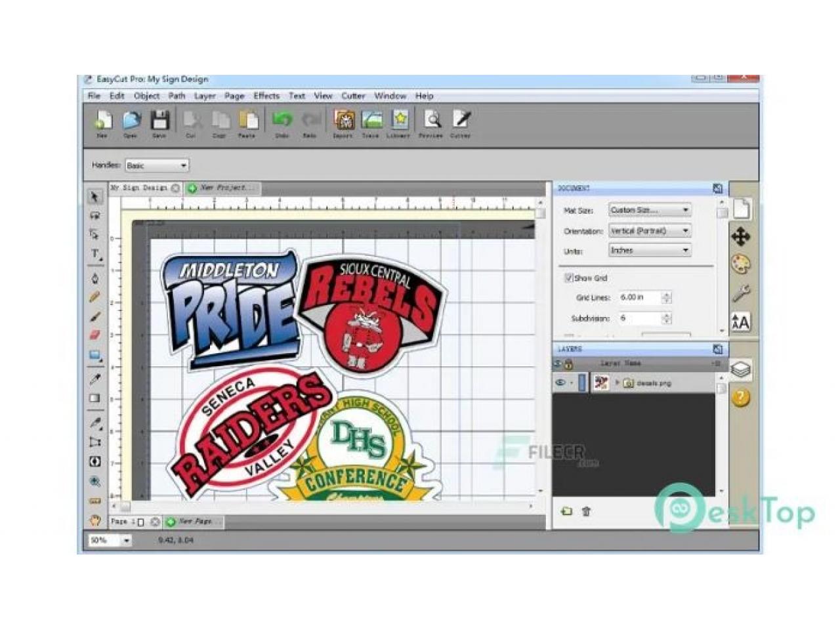The image size is (840, 630).
Task: Click the Copy toolbar icon
Action: [220, 119]
